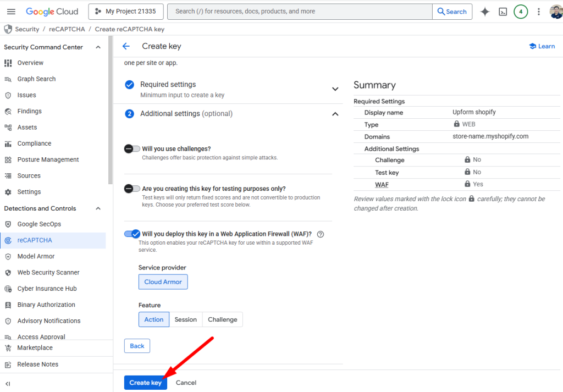Collapse the Security Command Center group
Screen dimensions: 563x392
coord(98,47)
